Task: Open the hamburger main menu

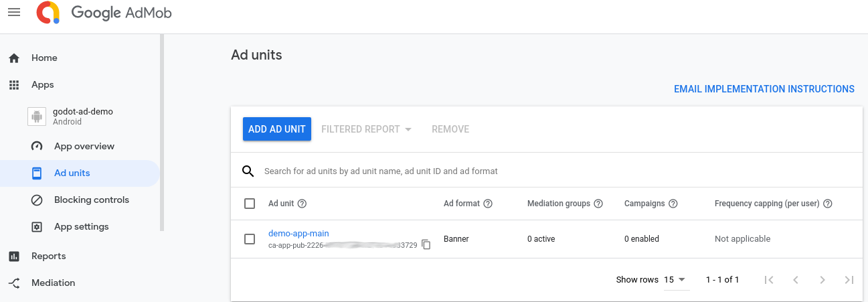Action: pos(14,12)
